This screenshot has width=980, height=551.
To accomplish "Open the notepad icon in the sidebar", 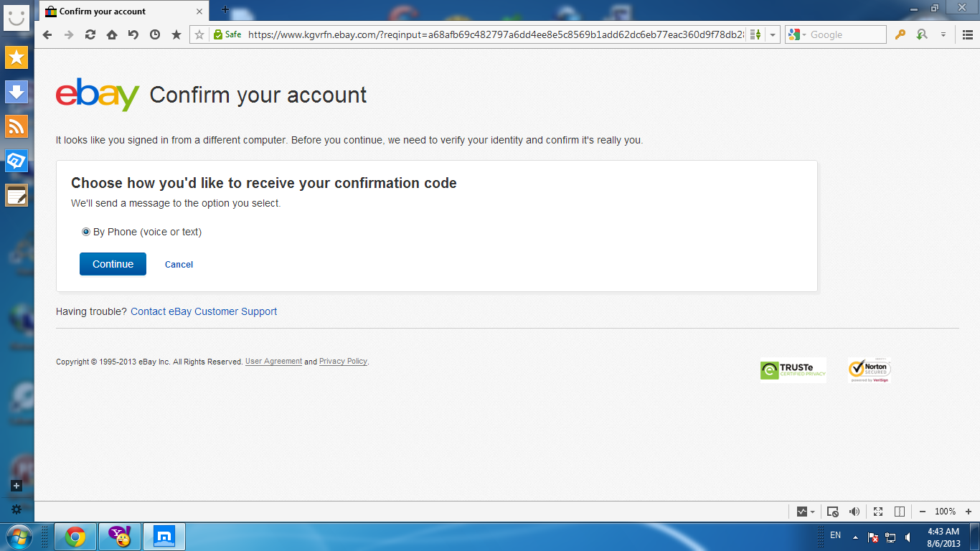I will (16, 195).
